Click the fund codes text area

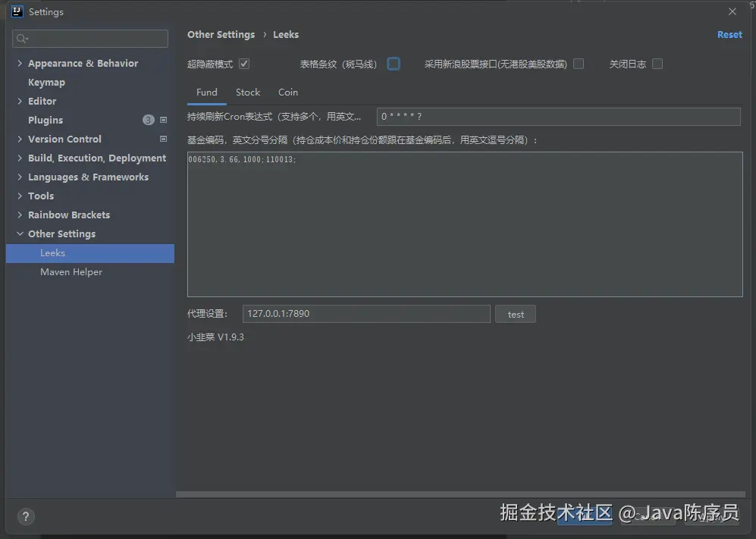click(x=465, y=224)
